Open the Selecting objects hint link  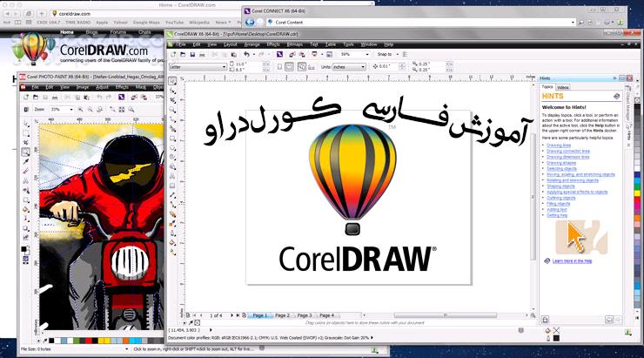point(561,168)
